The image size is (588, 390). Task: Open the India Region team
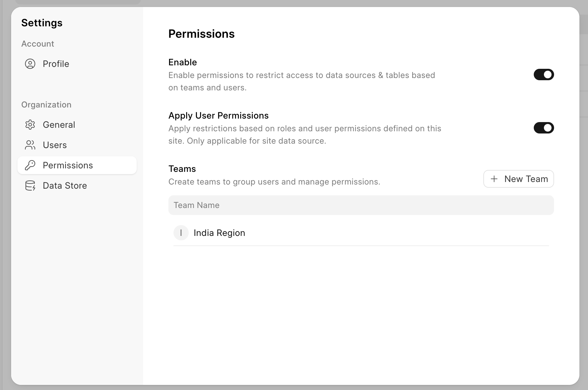click(361, 233)
